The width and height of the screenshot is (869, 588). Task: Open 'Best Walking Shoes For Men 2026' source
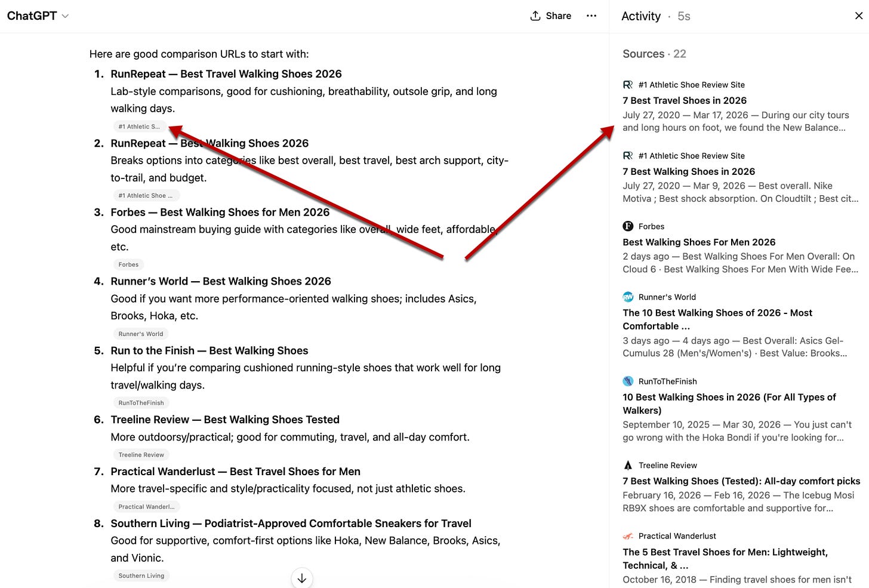tap(699, 242)
